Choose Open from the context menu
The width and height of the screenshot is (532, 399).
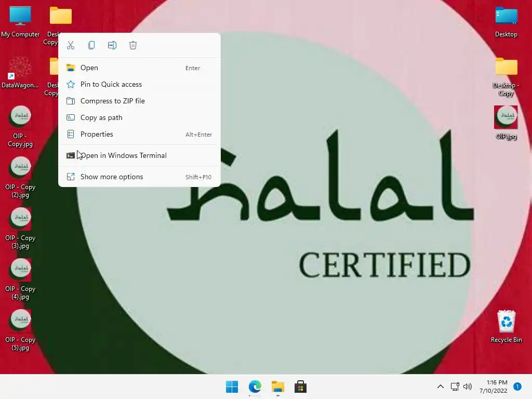[139, 68]
